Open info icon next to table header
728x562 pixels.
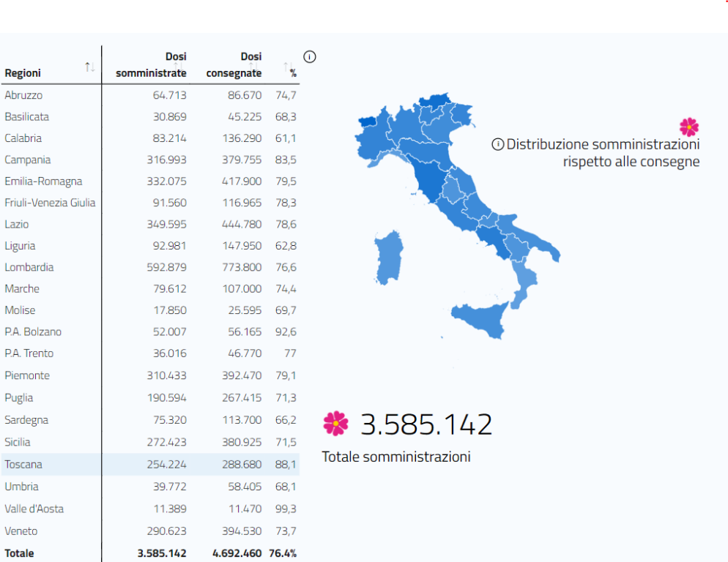coord(310,56)
